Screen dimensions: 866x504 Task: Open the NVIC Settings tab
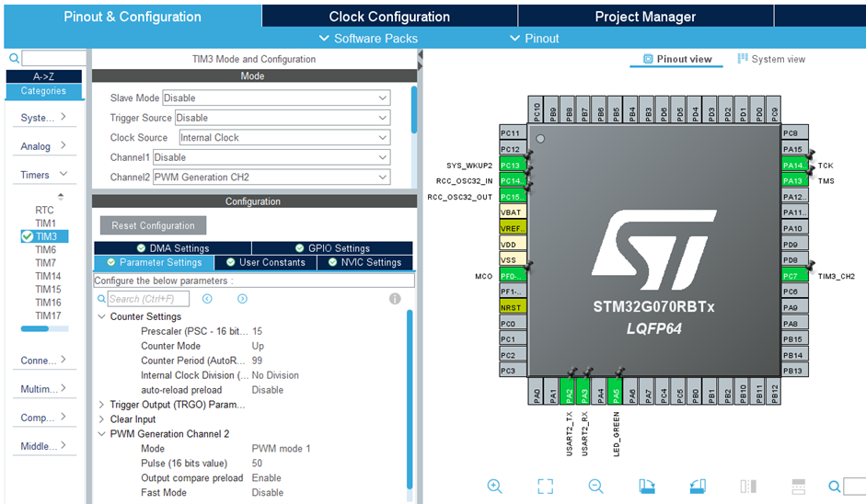pos(365,262)
